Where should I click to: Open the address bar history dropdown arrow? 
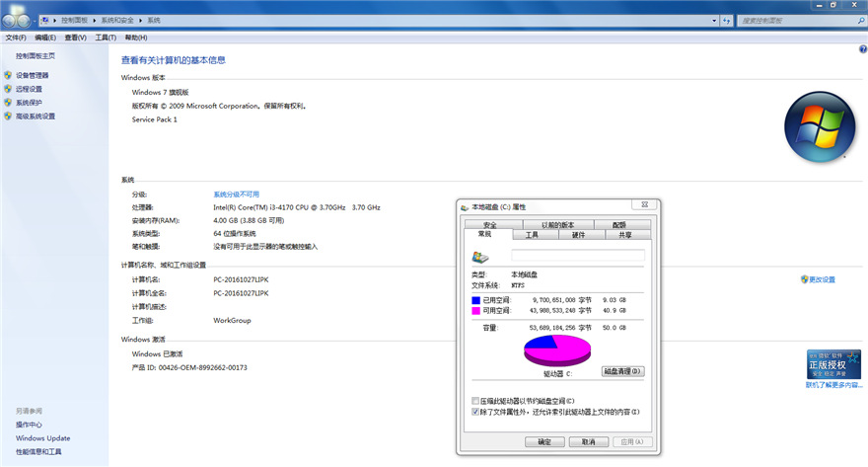[x=714, y=21]
